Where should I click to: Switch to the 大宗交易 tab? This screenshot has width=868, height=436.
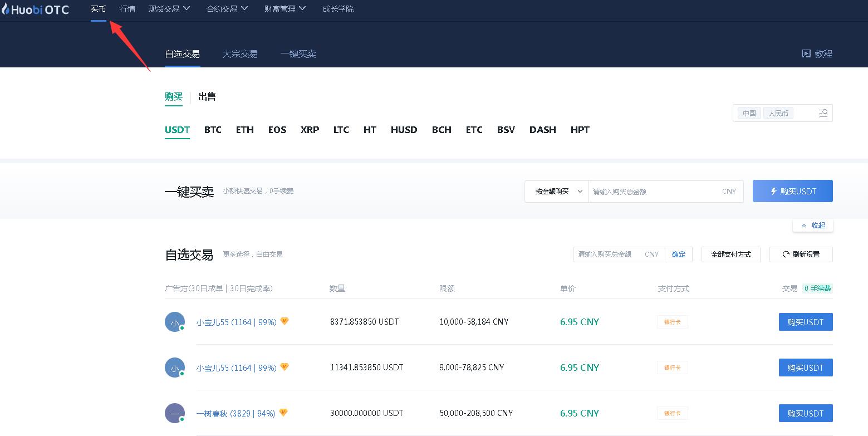(x=240, y=54)
